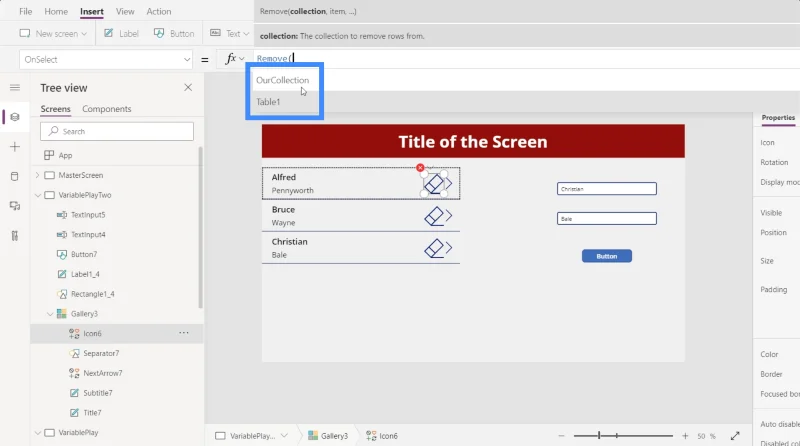
Task: Open the Action tab
Action: [159, 11]
